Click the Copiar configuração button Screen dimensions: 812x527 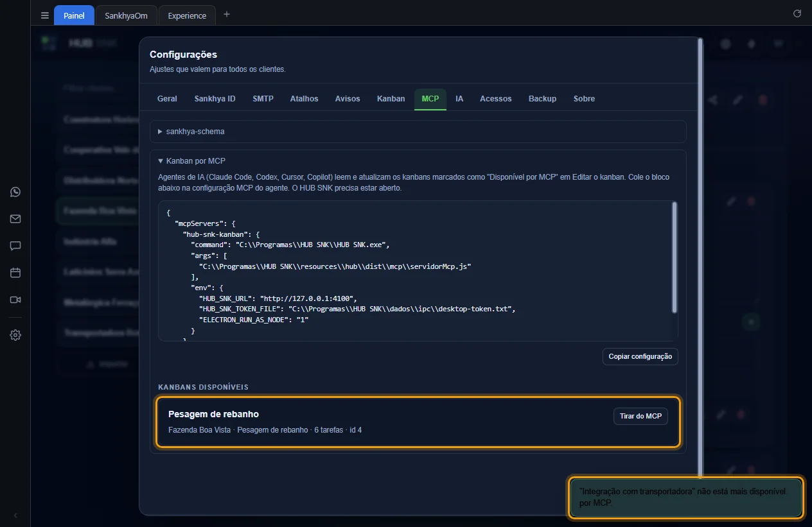(x=640, y=356)
